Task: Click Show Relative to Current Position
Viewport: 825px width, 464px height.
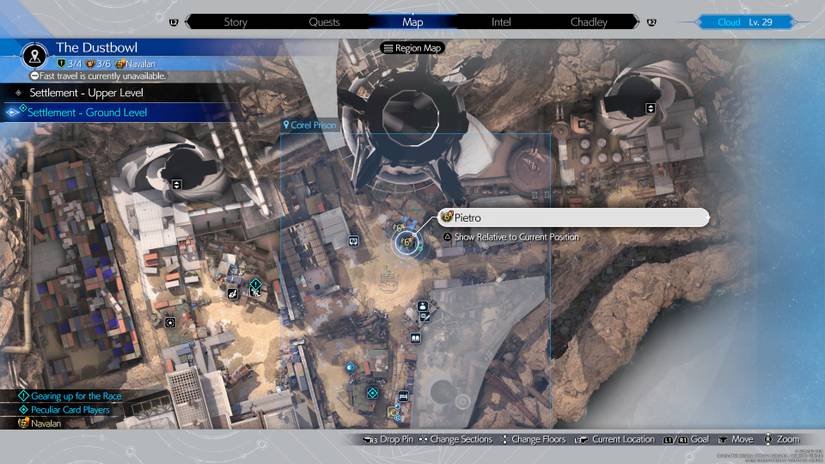Action: tap(511, 237)
